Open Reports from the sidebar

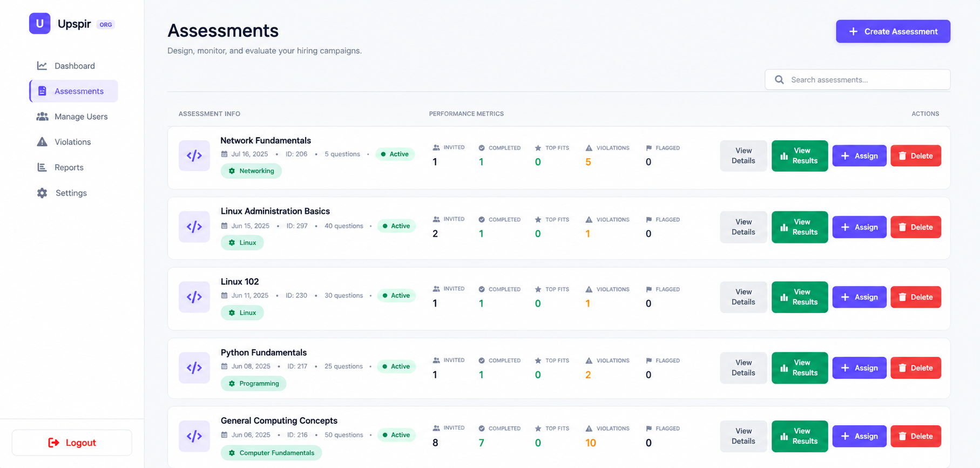74,167
